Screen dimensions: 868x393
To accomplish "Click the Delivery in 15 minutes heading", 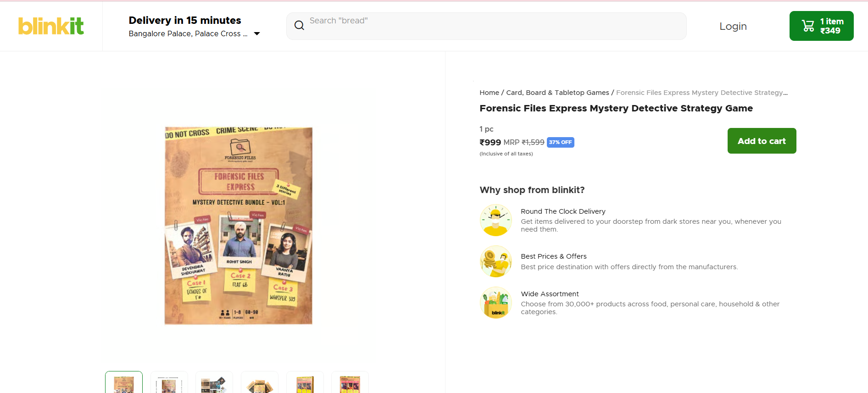I will 185,20.
